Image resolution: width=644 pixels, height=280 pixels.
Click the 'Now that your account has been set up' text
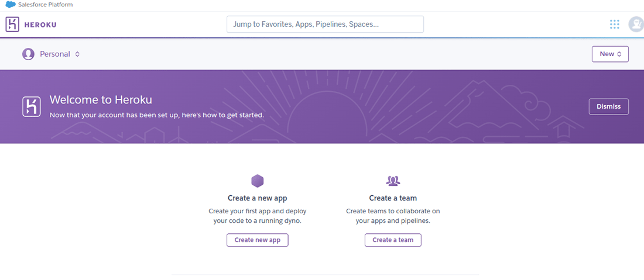(x=157, y=115)
